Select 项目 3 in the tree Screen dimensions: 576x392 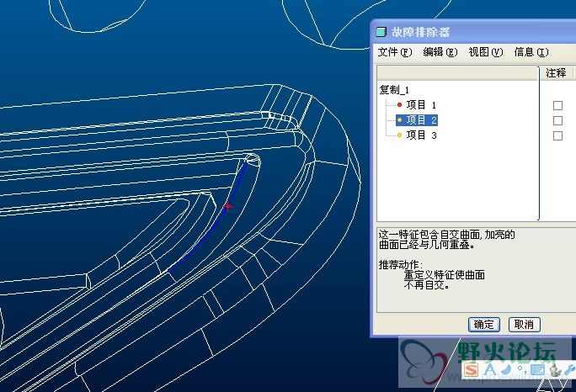[421, 135]
